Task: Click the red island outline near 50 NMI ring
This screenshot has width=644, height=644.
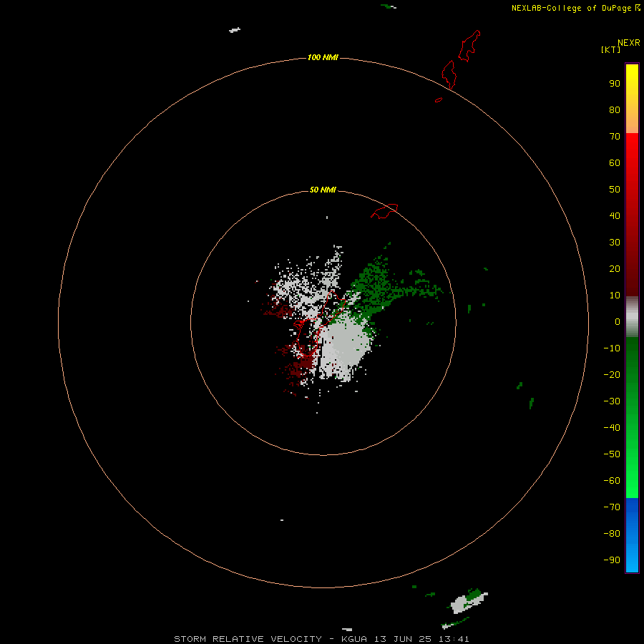Action: tap(384, 212)
